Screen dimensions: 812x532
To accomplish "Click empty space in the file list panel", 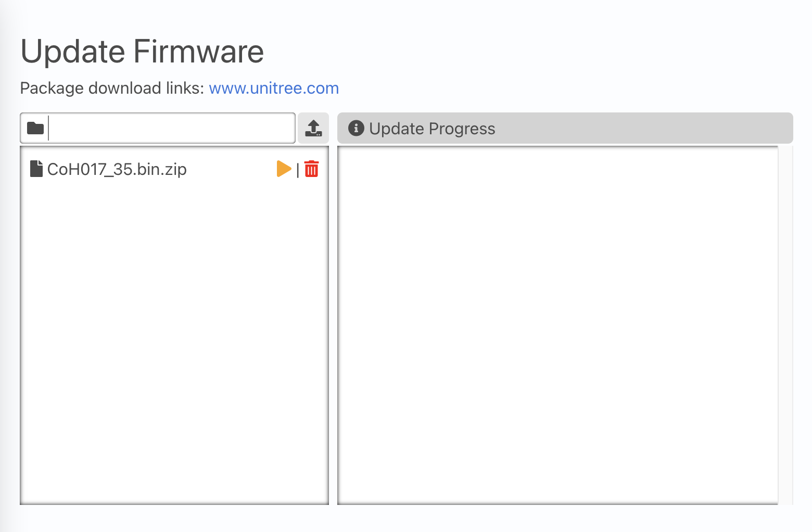I will (174, 338).
